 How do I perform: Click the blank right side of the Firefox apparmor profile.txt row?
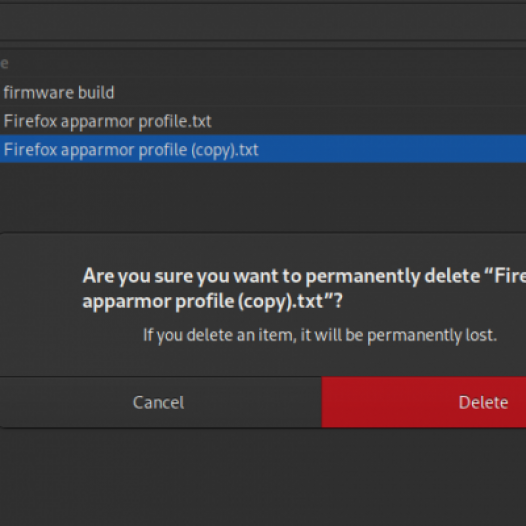point(369,121)
